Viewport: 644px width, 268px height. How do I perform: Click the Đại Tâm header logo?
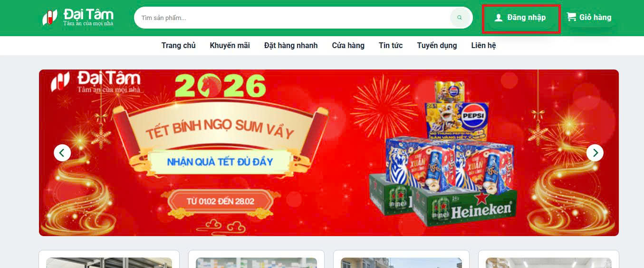click(78, 18)
